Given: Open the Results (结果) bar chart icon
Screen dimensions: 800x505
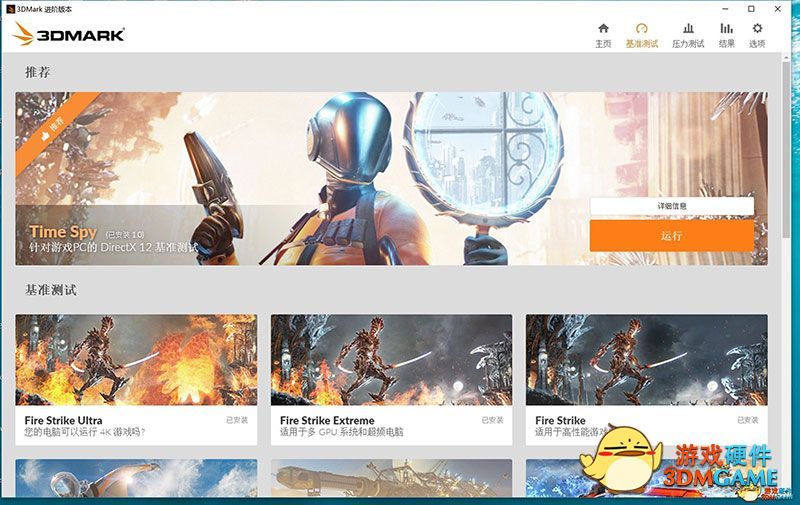Looking at the screenshot, I should tap(727, 28).
